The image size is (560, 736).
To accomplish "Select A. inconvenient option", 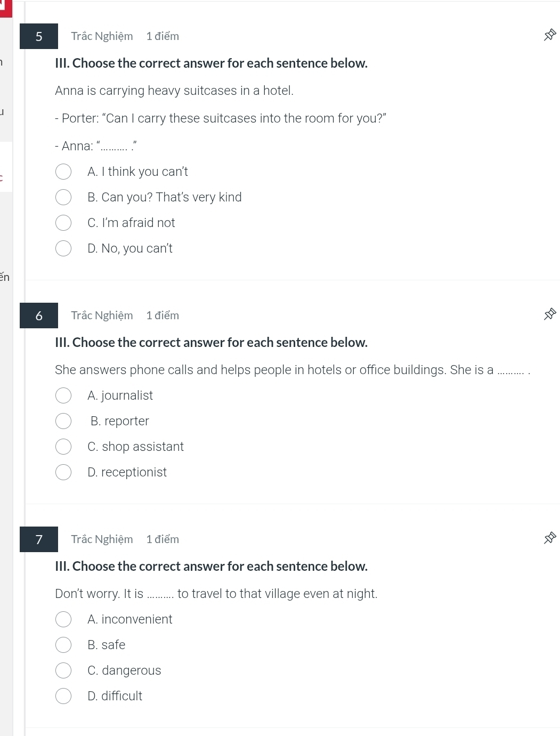I will coord(63,619).
